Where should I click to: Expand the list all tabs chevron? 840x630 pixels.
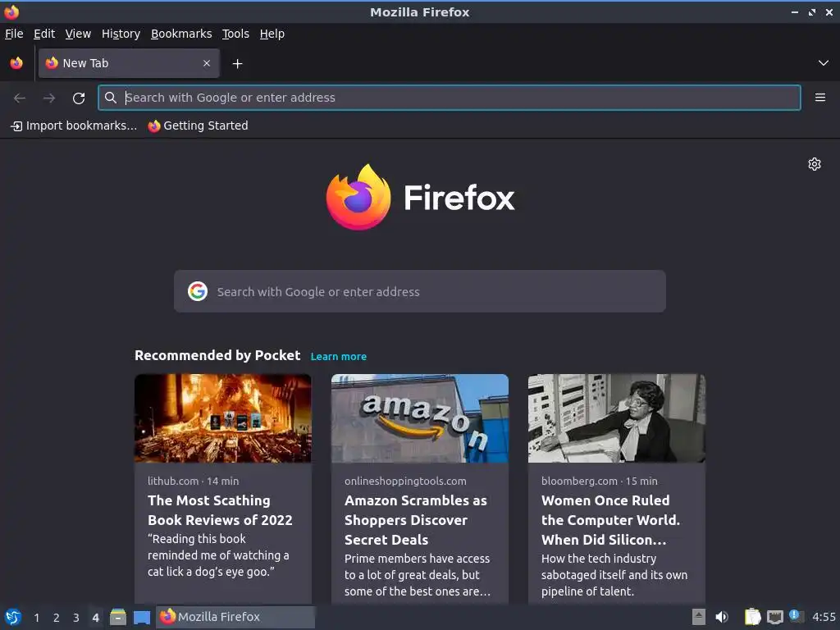[x=824, y=63]
